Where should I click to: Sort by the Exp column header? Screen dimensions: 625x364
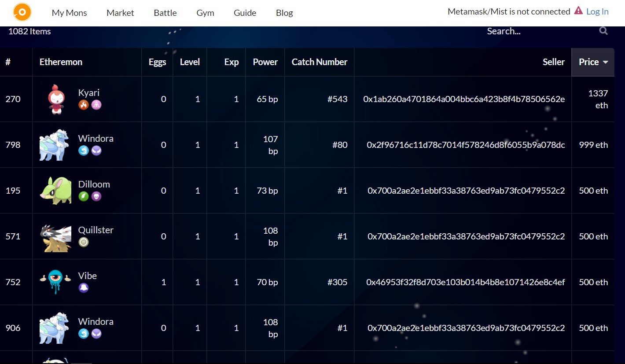tap(232, 62)
